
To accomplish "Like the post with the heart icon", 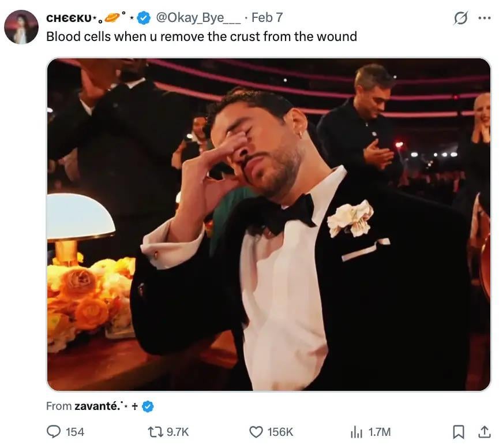I will click(256, 431).
